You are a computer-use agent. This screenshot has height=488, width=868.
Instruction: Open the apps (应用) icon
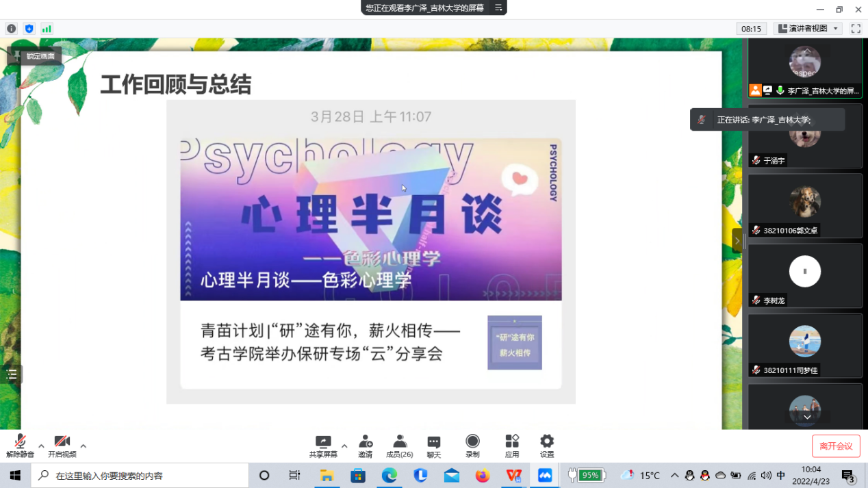pos(512,446)
